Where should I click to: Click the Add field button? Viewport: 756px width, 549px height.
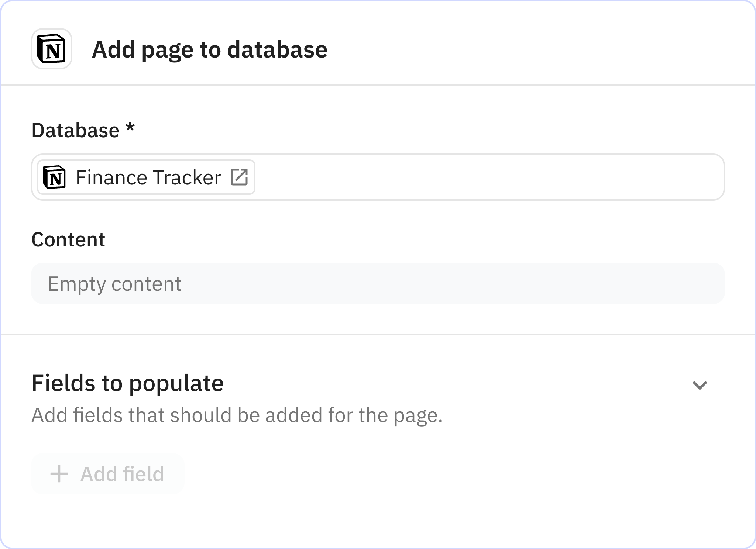coord(107,474)
